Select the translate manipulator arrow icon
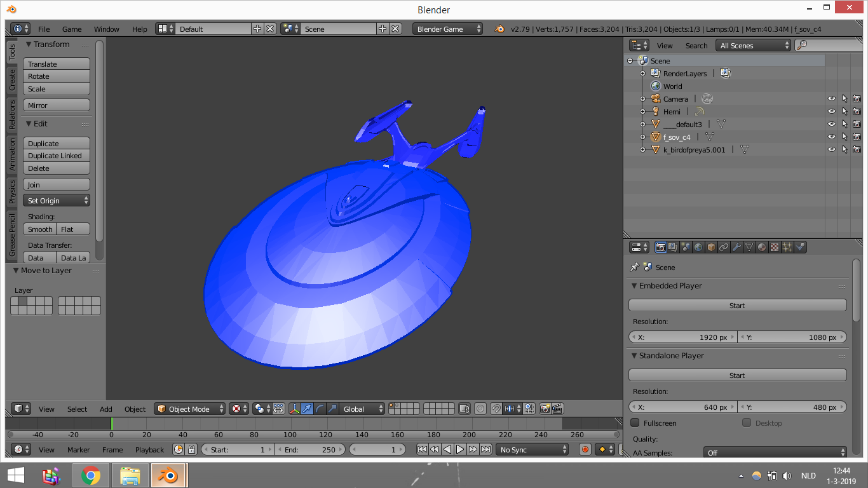868x488 pixels. coord(308,409)
